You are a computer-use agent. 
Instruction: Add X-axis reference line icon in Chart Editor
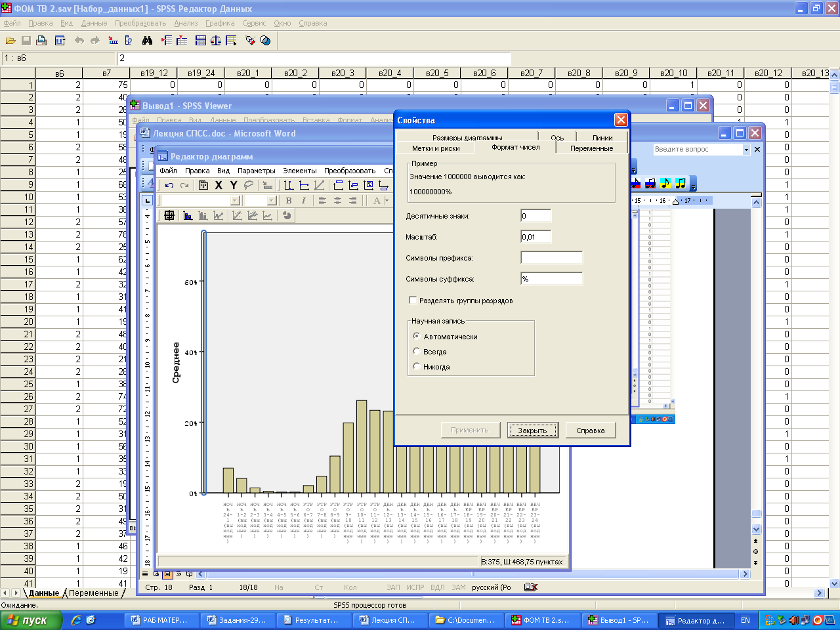pyautogui.click(x=289, y=186)
